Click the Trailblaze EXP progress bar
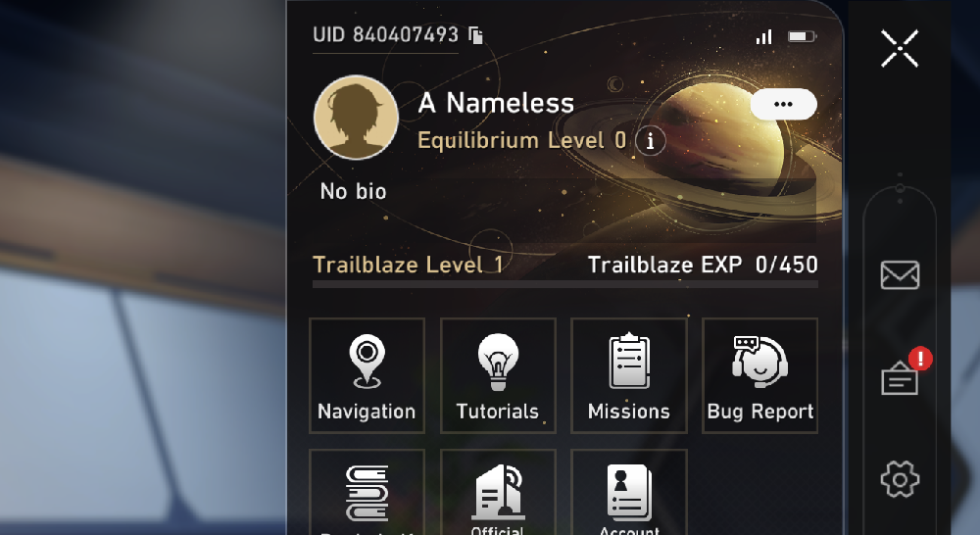The width and height of the screenshot is (980, 535). coord(565,284)
